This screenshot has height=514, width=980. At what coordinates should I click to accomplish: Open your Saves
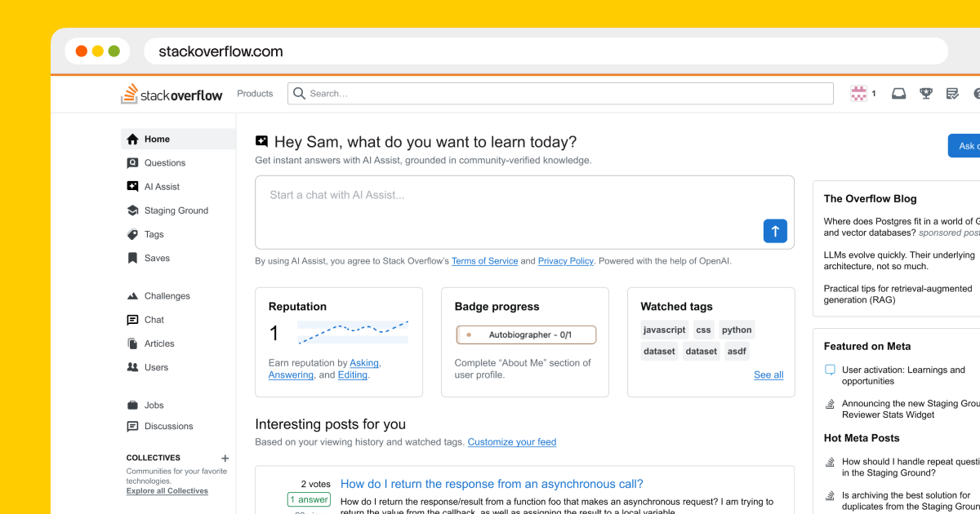(x=158, y=258)
